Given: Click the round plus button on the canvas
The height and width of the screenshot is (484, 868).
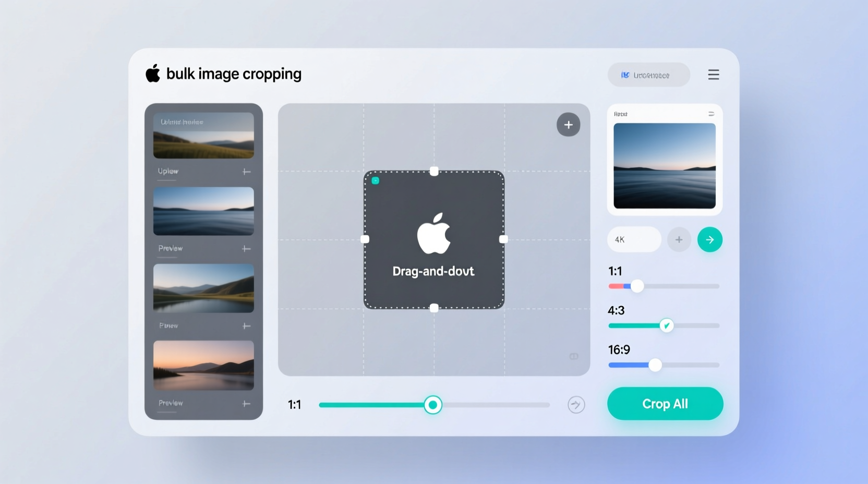Looking at the screenshot, I should click(x=569, y=125).
